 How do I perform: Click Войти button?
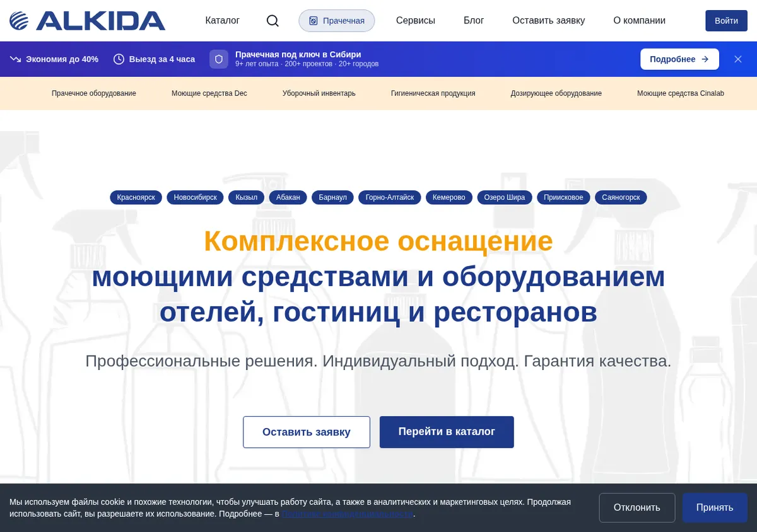point(726,21)
